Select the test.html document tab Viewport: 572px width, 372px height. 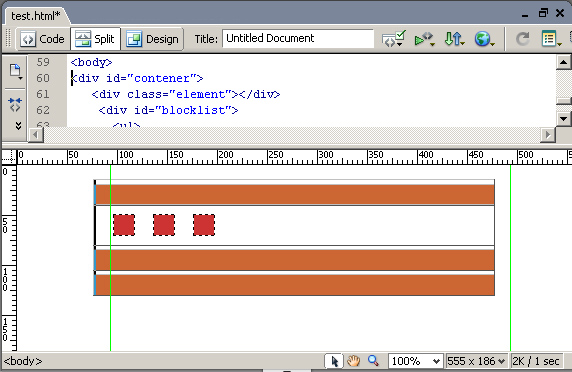click(35, 16)
